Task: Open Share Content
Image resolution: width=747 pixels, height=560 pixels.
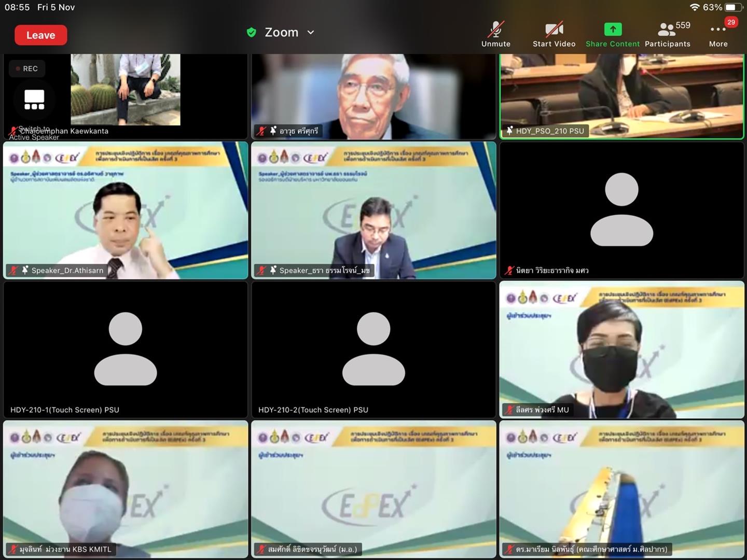Action: point(613,35)
